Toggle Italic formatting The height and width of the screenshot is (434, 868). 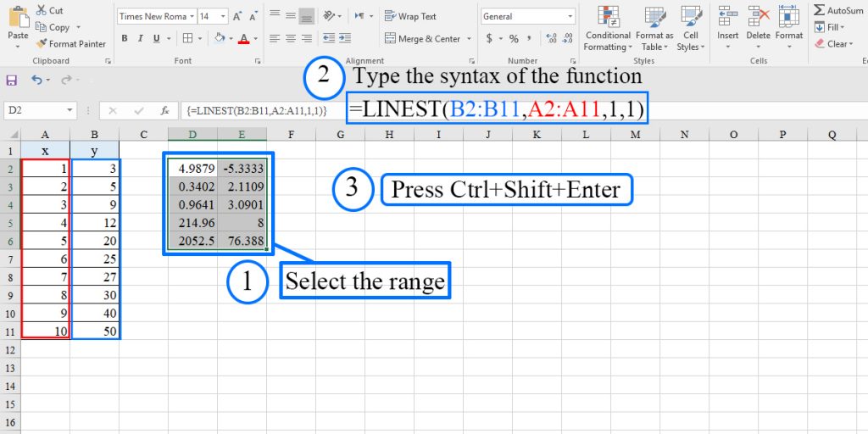[140, 38]
